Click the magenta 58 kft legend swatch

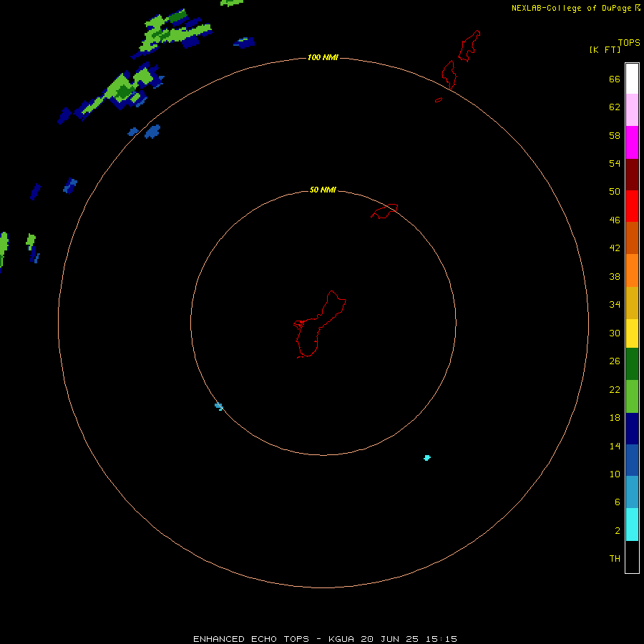click(x=632, y=142)
